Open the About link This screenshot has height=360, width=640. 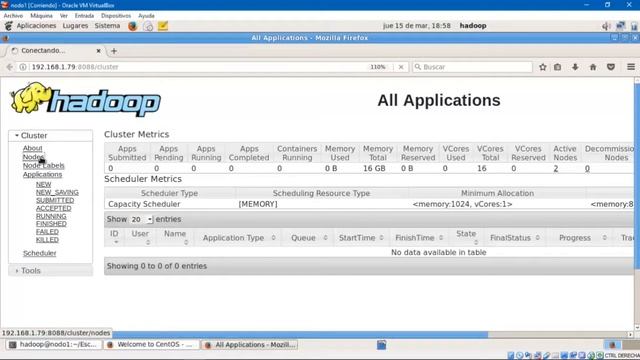[x=33, y=148]
